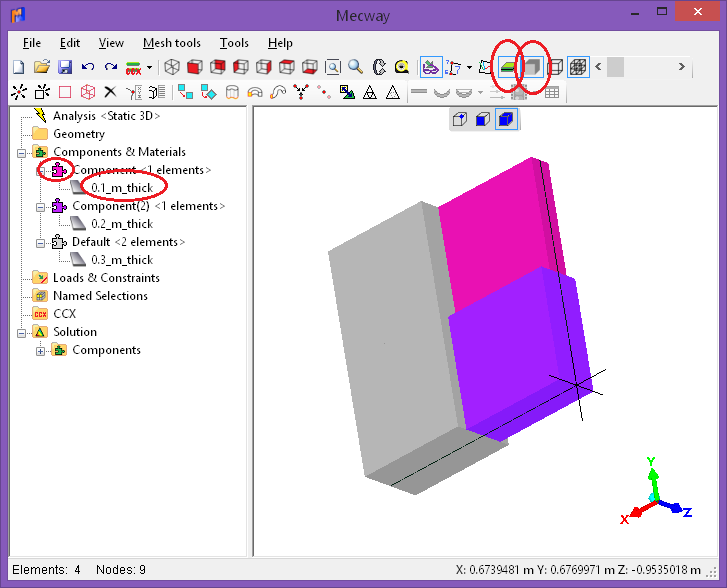Choose the cyan square rotate-copy tool
Screen dimensions: 727x588
[209, 92]
